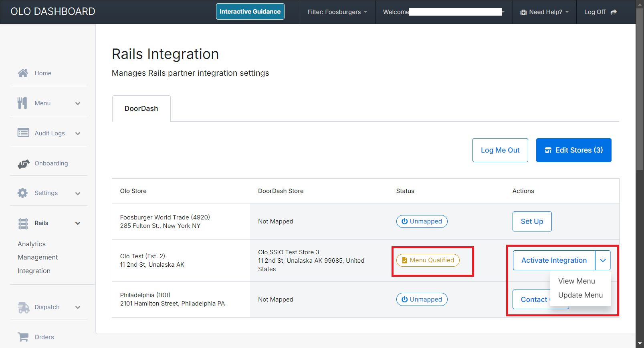Open Rails Management in sidebar

coord(38,257)
